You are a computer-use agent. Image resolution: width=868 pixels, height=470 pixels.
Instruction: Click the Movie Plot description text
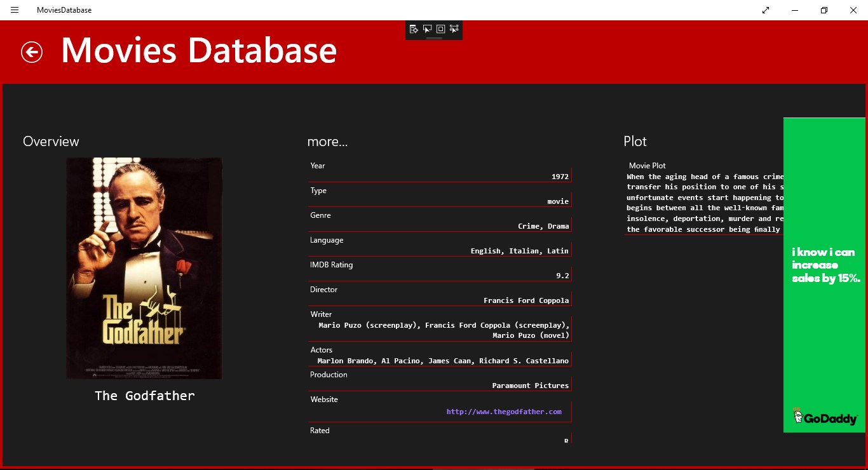point(705,203)
